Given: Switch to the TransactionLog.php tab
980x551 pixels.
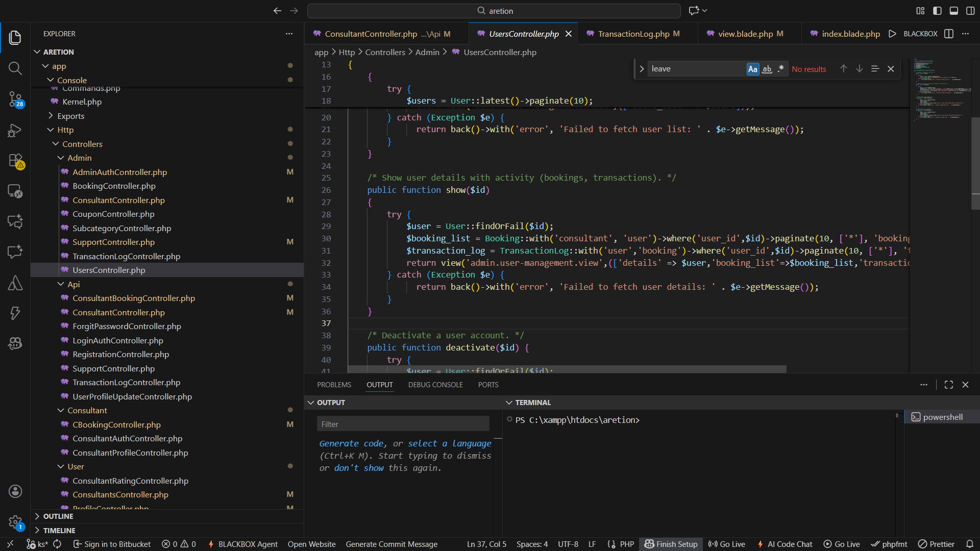Looking at the screenshot, I should pos(633,34).
